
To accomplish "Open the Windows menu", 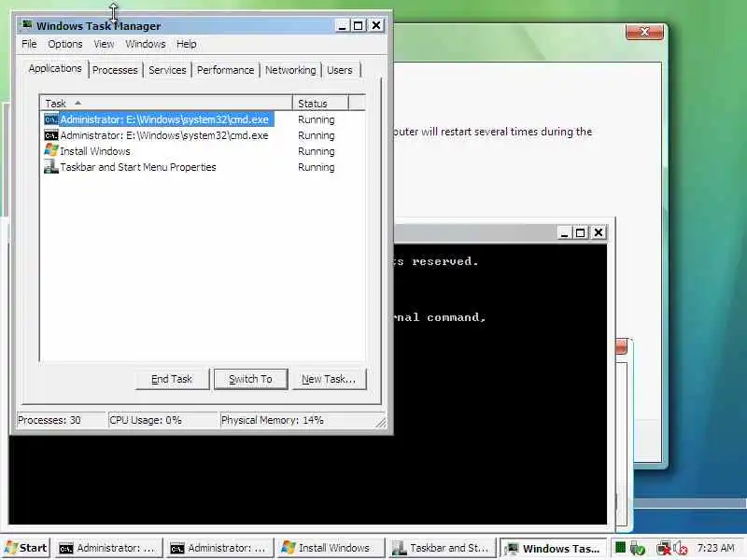I will (146, 44).
